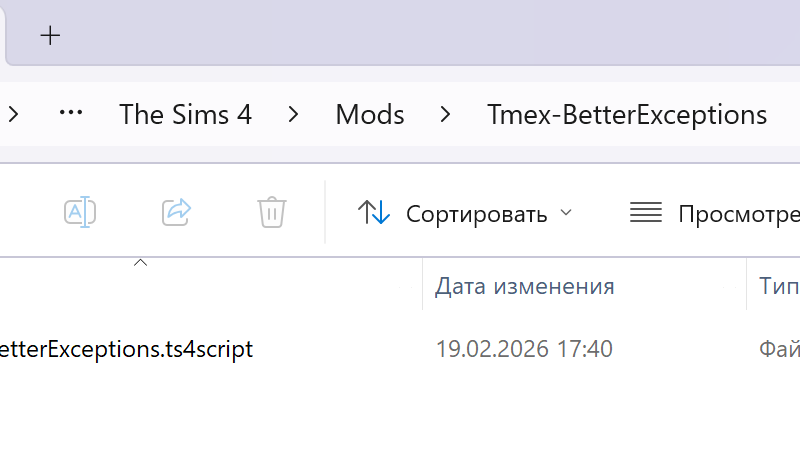The image size is (800, 450).
Task: Open a new tab with the plus button
Action: pyautogui.click(x=50, y=36)
